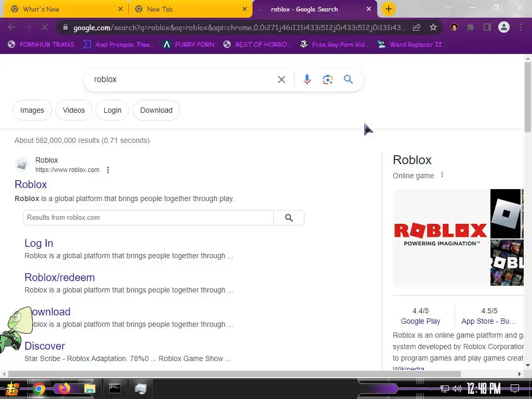532x399 pixels.
Task: Toggle the Chrome side panel icon
Action: 487,27
